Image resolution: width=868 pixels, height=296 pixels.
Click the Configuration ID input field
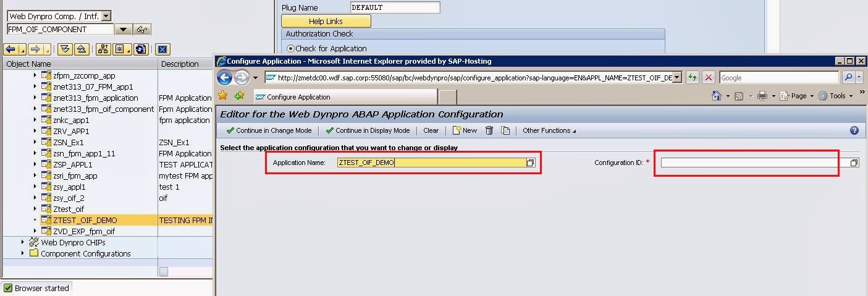755,163
